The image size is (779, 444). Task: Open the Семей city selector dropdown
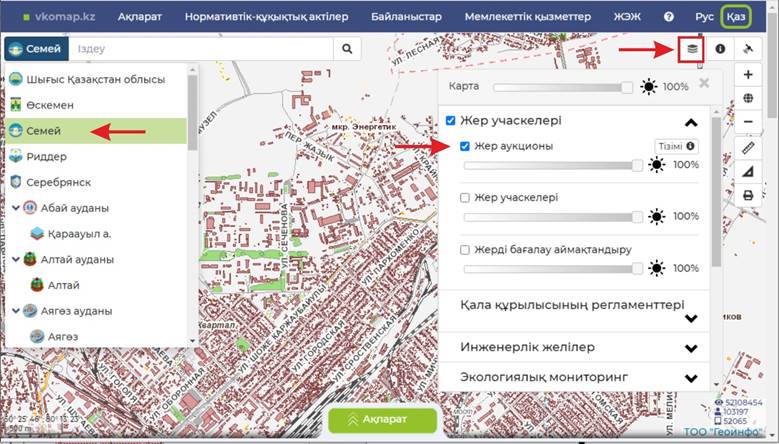click(33, 48)
